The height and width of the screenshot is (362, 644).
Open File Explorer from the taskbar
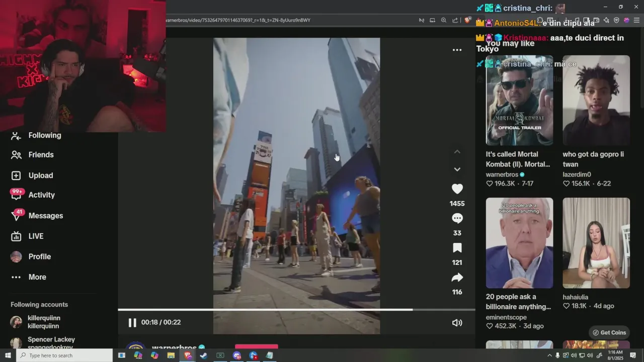click(x=171, y=355)
